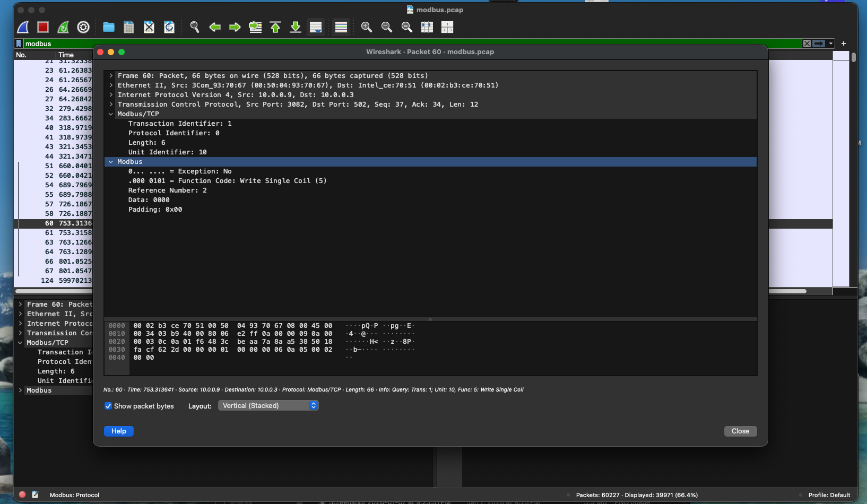Clear the modbus display filter

tap(807, 44)
